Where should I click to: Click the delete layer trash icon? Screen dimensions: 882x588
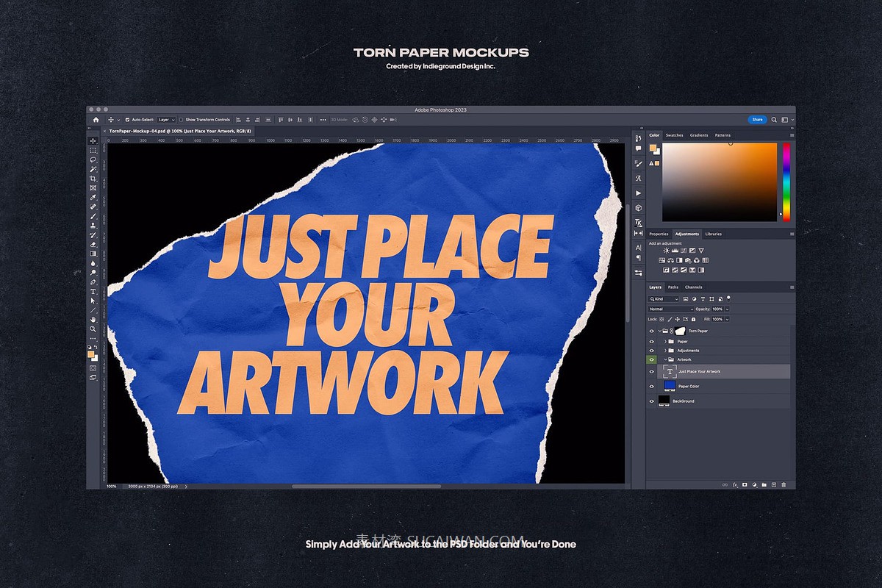[784, 484]
